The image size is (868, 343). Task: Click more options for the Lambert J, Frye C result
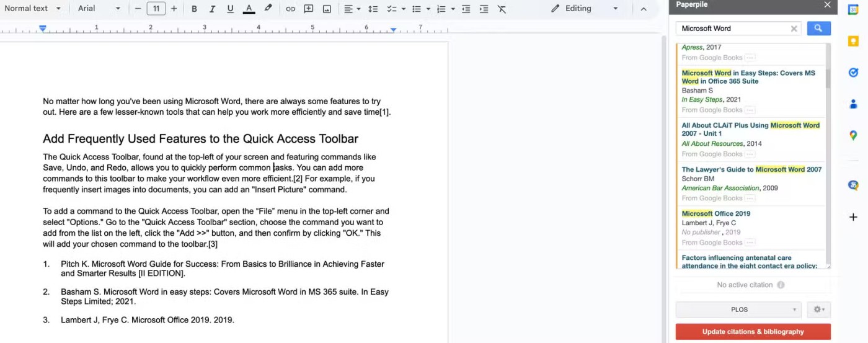coord(750,243)
